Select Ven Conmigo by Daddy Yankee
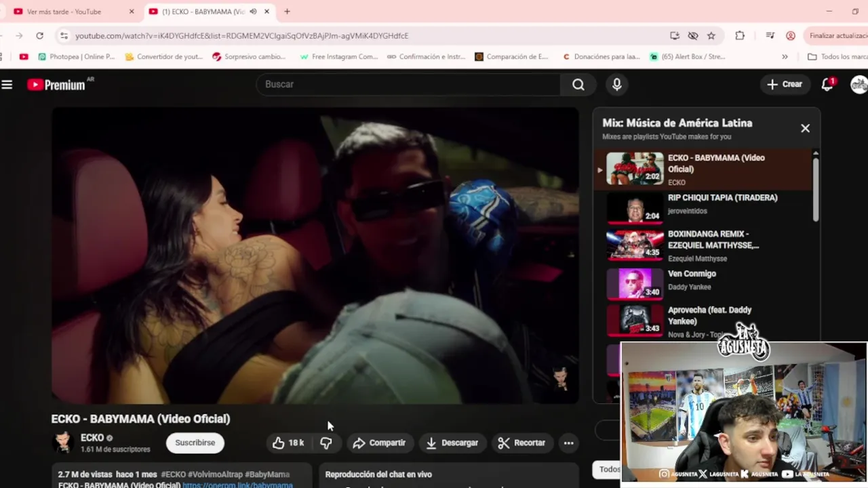This screenshot has width=868, height=488. tap(703, 283)
